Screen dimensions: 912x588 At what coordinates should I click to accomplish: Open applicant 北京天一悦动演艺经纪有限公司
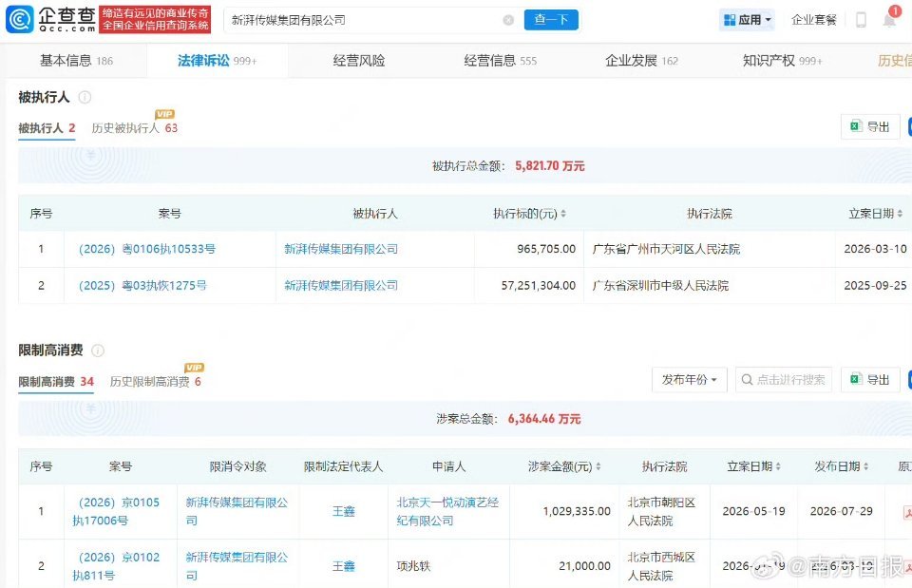pos(447,512)
